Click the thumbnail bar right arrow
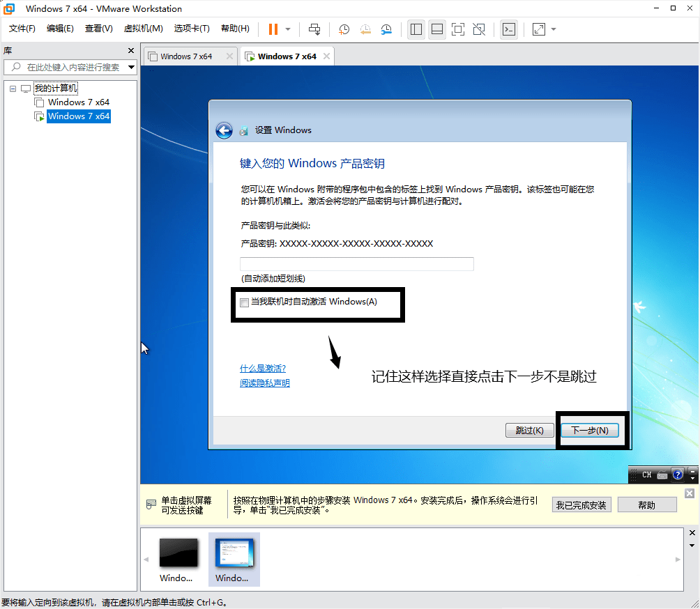 click(x=678, y=560)
